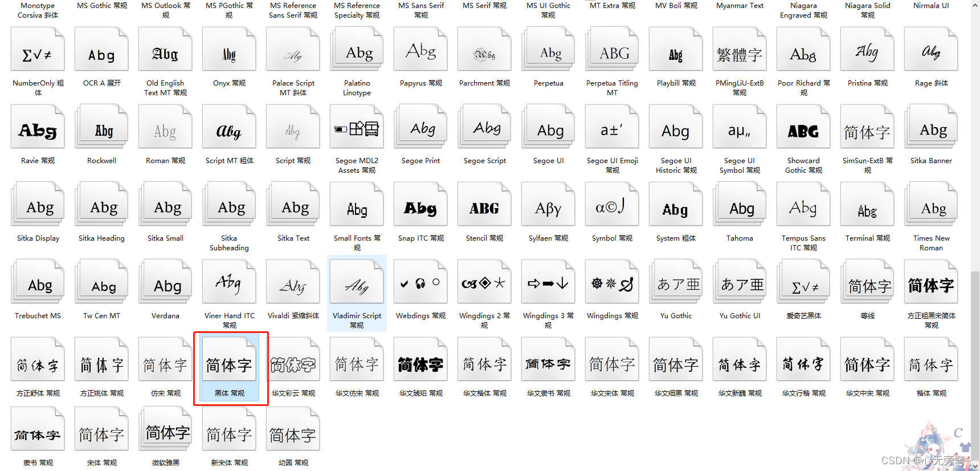Select the 'Sylfaen 常规' font name
The width and height of the screenshot is (980, 471).
point(548,238)
